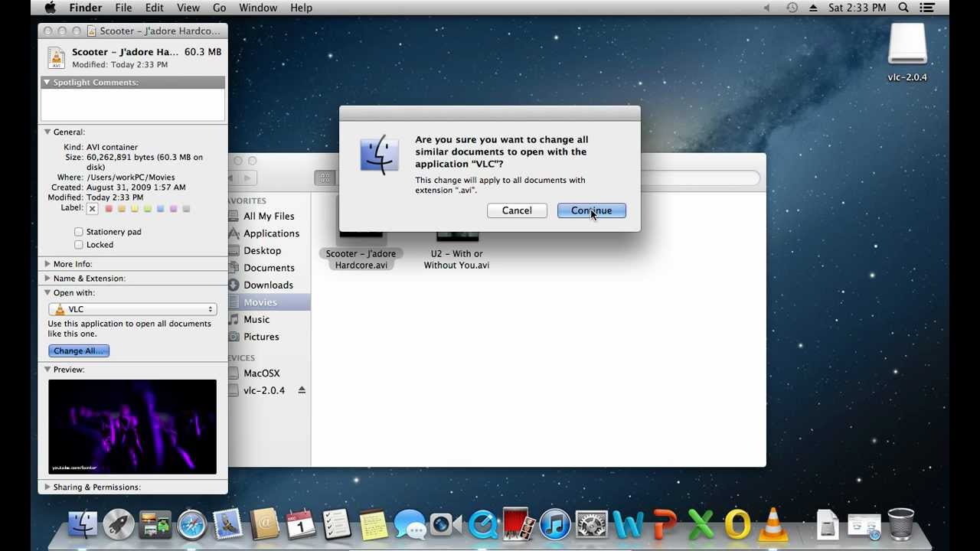Open Reminders from the Dock
Viewport: 980px width, 551px height.
[337, 525]
